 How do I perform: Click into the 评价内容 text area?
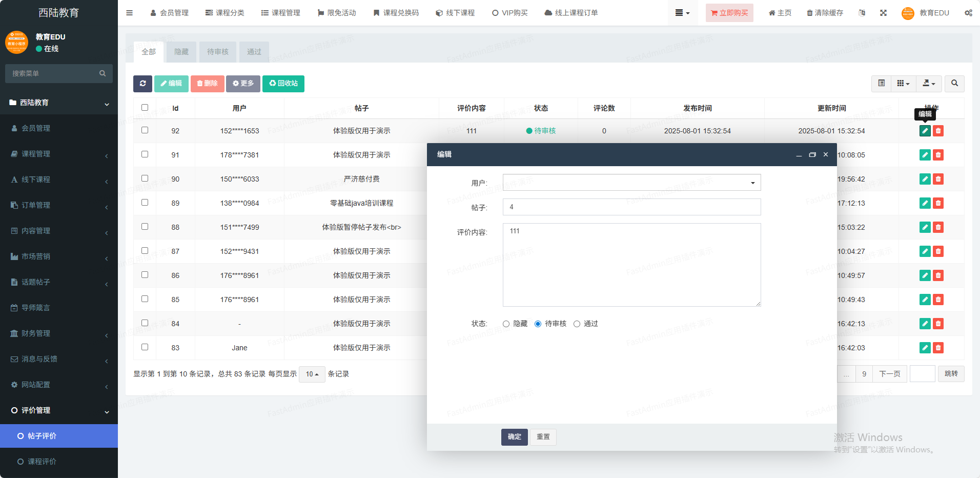[x=631, y=265]
